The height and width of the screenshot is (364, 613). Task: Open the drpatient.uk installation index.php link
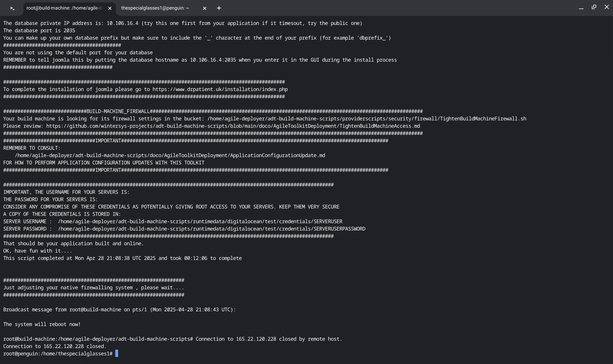pyautogui.click(x=220, y=89)
